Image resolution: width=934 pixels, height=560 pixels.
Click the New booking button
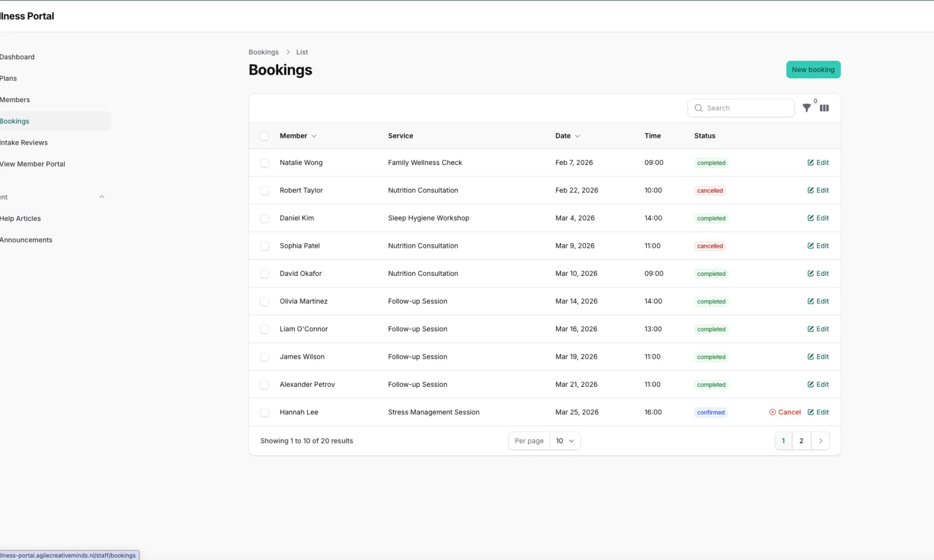pos(813,69)
